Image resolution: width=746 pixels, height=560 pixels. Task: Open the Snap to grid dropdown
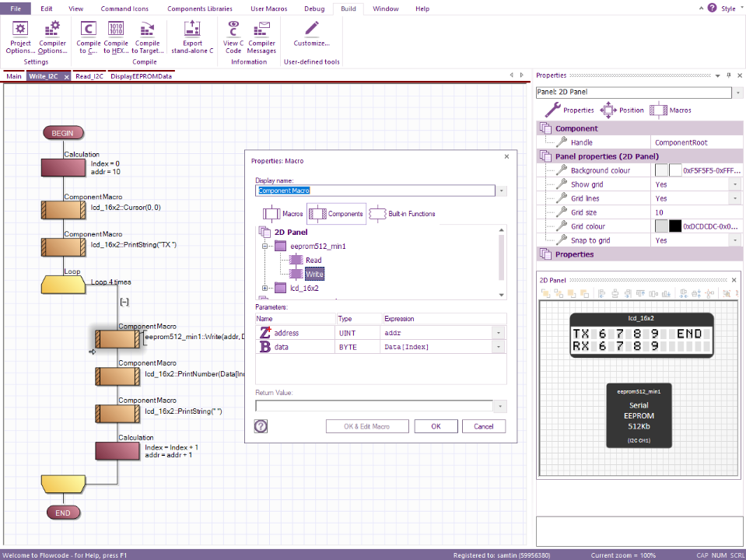tap(736, 240)
